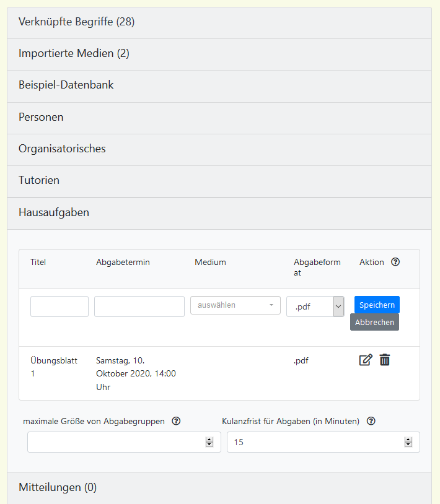The width and height of the screenshot is (440, 504).
Task: Show the Organisatorisches section
Action: 62,149
